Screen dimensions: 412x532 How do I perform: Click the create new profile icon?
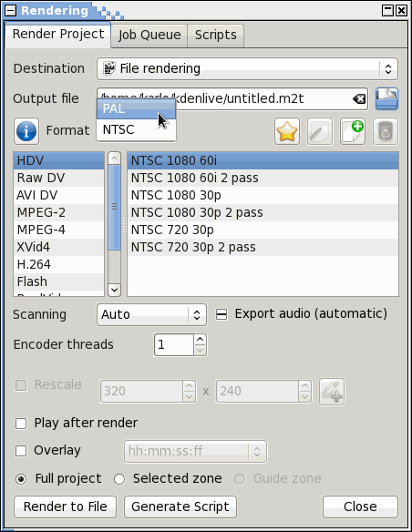(x=353, y=131)
